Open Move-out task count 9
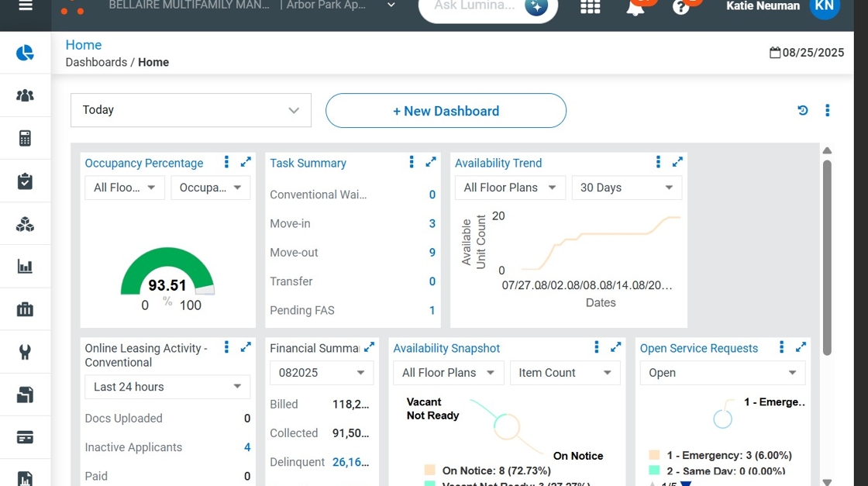 point(432,253)
